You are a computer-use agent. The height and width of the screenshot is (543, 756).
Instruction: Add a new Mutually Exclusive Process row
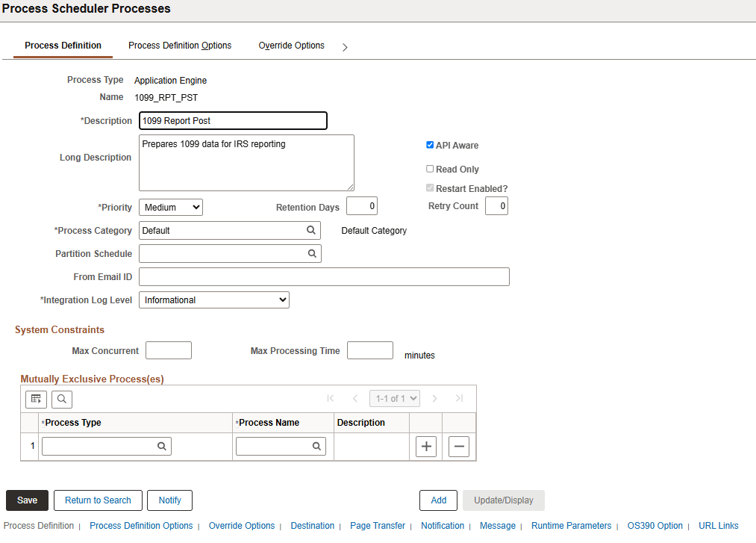tap(425, 446)
